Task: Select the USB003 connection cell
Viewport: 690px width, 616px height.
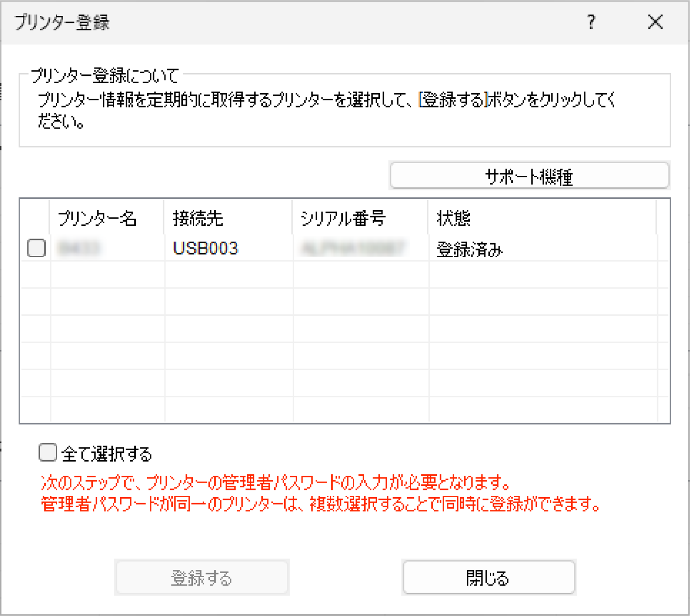Action: [205, 248]
